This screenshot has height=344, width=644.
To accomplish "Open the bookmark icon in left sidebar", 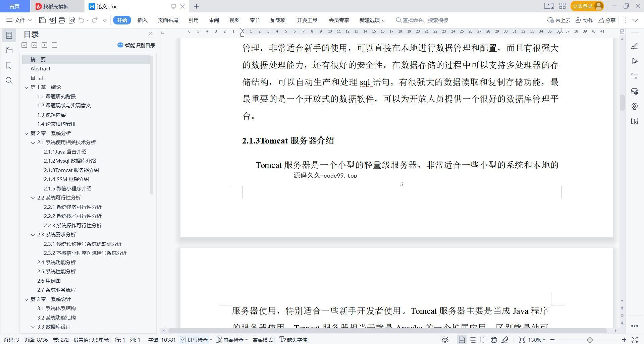I will coord(9,65).
